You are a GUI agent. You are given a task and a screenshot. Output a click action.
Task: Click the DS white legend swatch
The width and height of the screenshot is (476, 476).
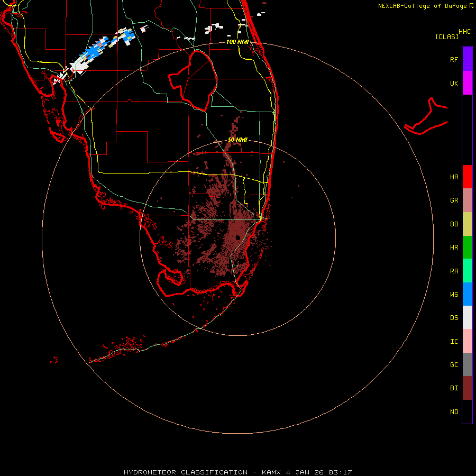tap(467, 317)
